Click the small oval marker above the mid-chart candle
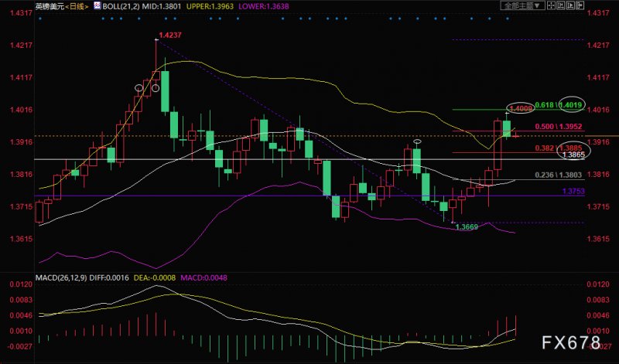The width and height of the screenshot is (619, 364). 417,141
